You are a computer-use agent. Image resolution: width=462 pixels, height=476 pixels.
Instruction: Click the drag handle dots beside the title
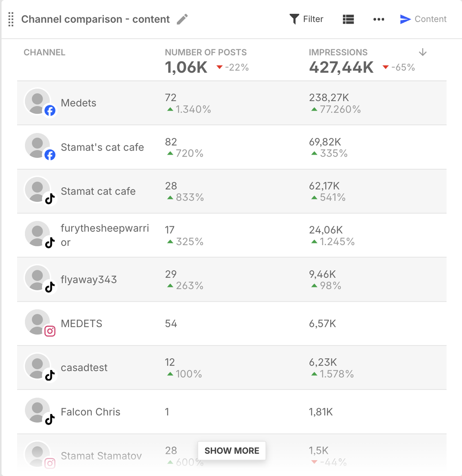10,19
